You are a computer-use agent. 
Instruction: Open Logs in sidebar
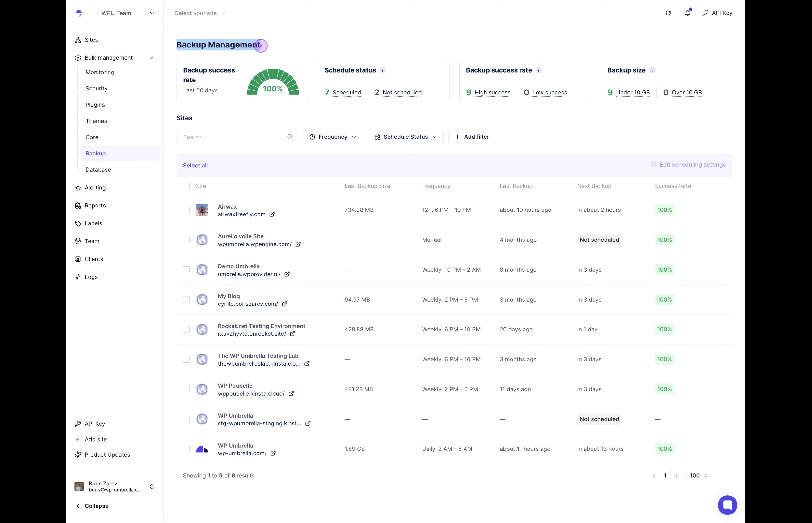pyautogui.click(x=91, y=277)
